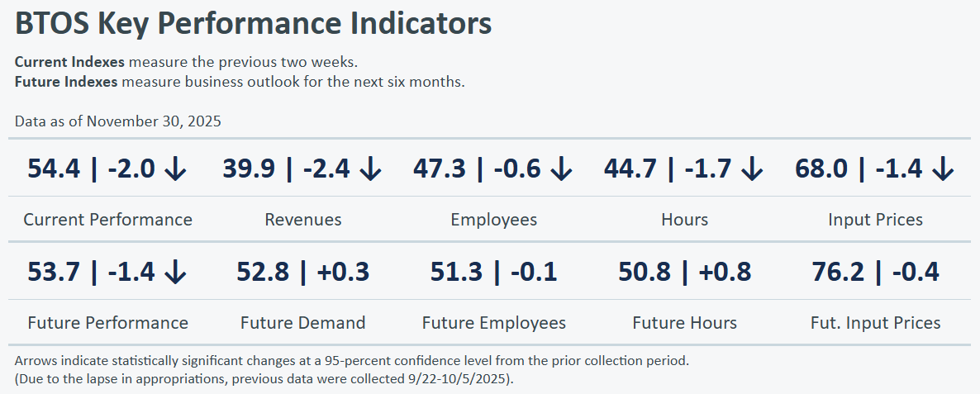Click the Employees indicator label
This screenshot has height=394, width=980.
tap(493, 220)
